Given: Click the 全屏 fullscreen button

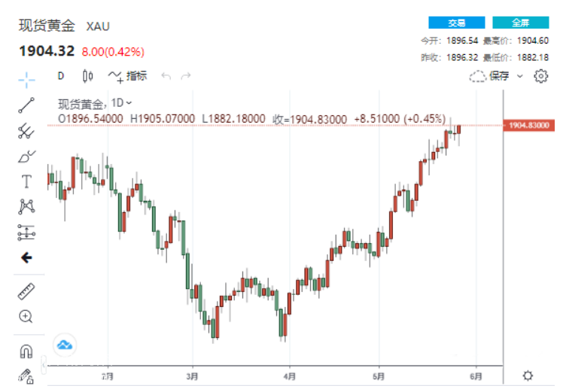Looking at the screenshot, I should coord(521,23).
